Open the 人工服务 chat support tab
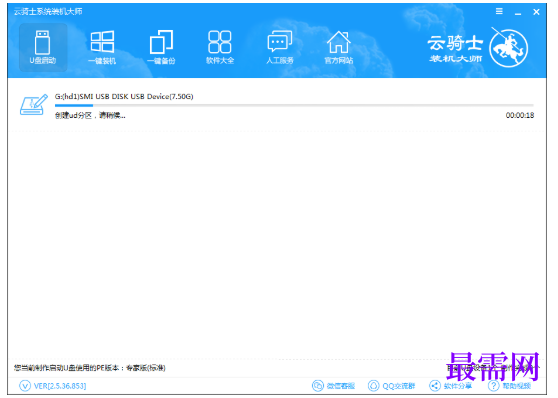 (x=280, y=47)
